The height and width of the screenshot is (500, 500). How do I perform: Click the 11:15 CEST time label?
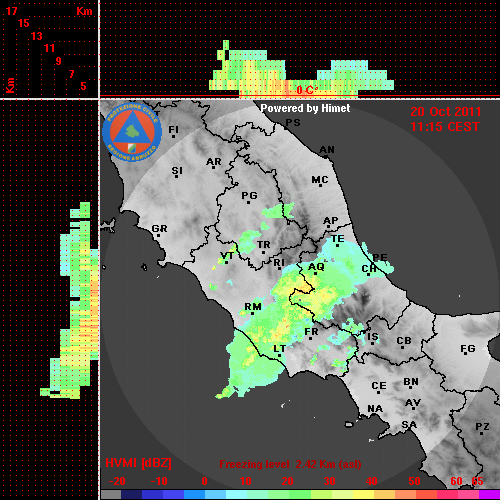(445, 127)
